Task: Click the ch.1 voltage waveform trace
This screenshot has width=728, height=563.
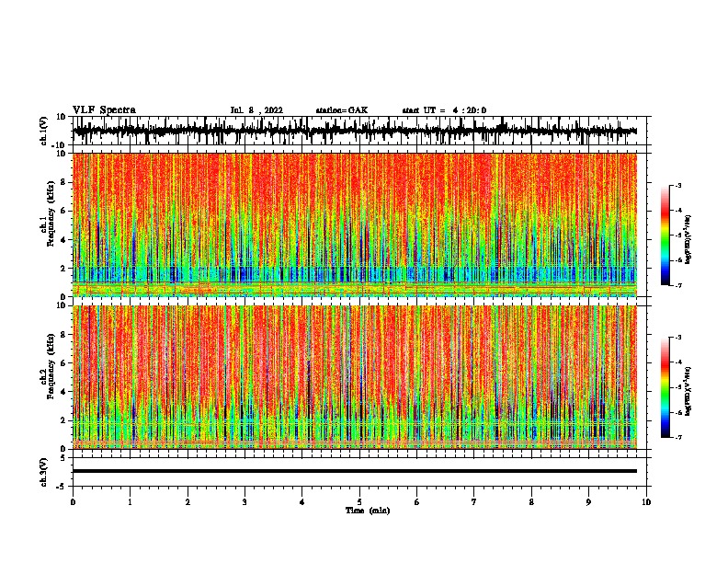Action: [x=354, y=131]
